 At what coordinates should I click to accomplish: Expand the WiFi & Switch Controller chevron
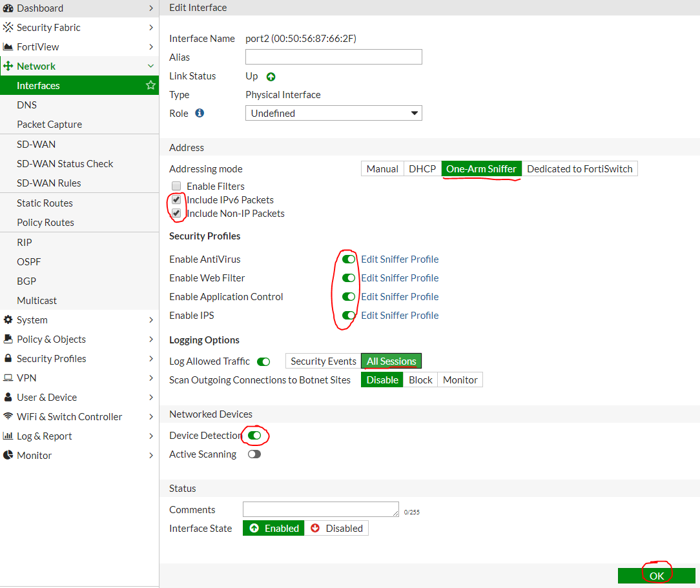(151, 416)
